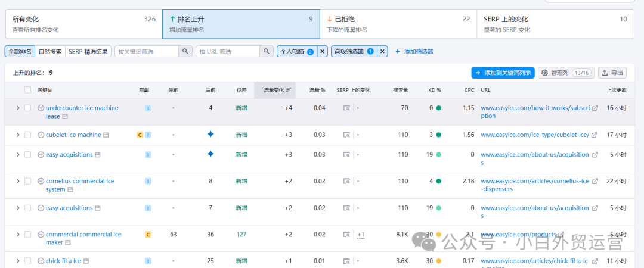644x268 pixels.
Task: Expand the cubelet ice machine row
Action: click(18, 135)
